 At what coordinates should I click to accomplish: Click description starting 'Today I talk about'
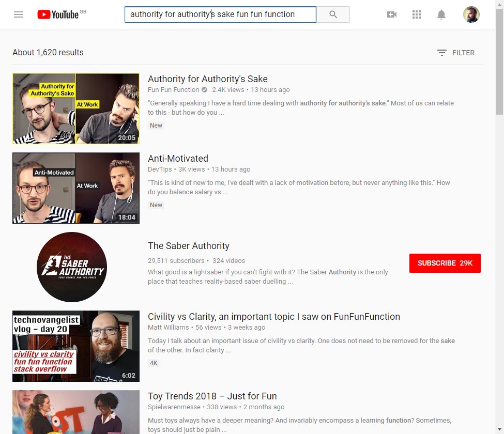pos(301,345)
